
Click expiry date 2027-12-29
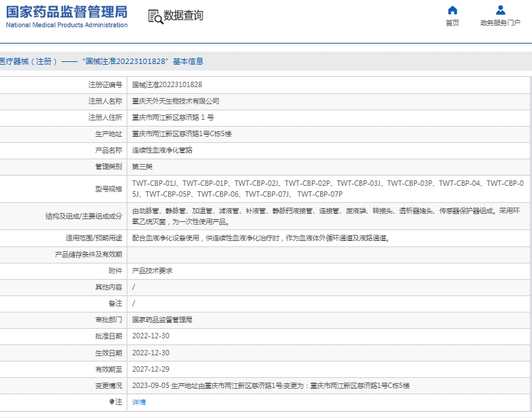coord(151,369)
